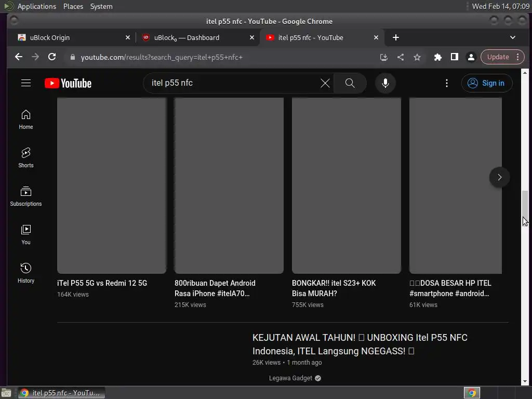Close the uBlock Origin tab
The width and height of the screenshot is (532, 399).
128,37
